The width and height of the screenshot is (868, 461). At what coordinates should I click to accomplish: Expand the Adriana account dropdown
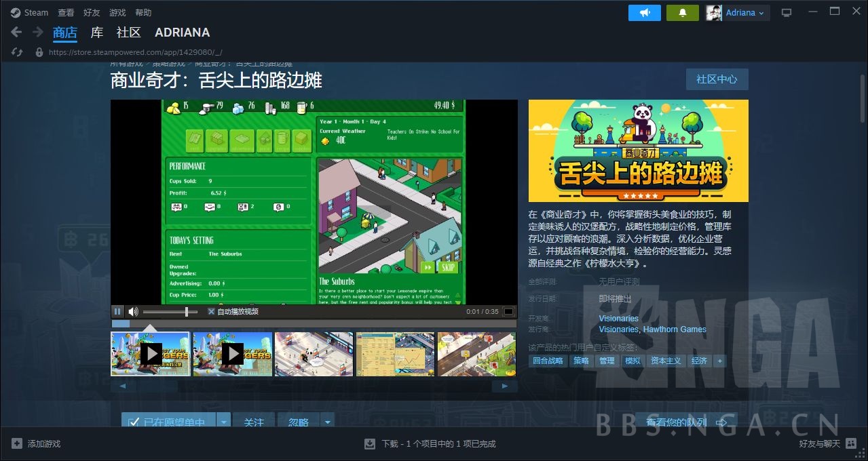click(x=745, y=12)
